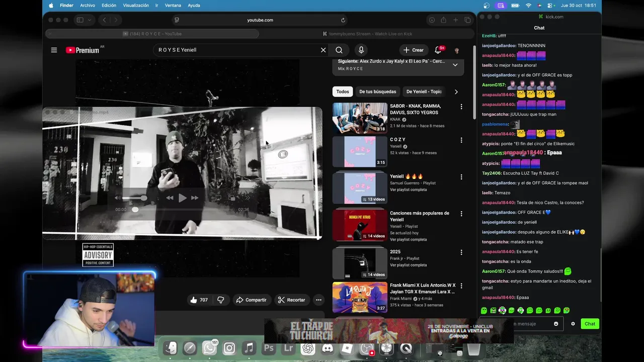Open Frank Miami X Luis Antonio video
The height and width of the screenshot is (362, 644).
coord(423,289)
